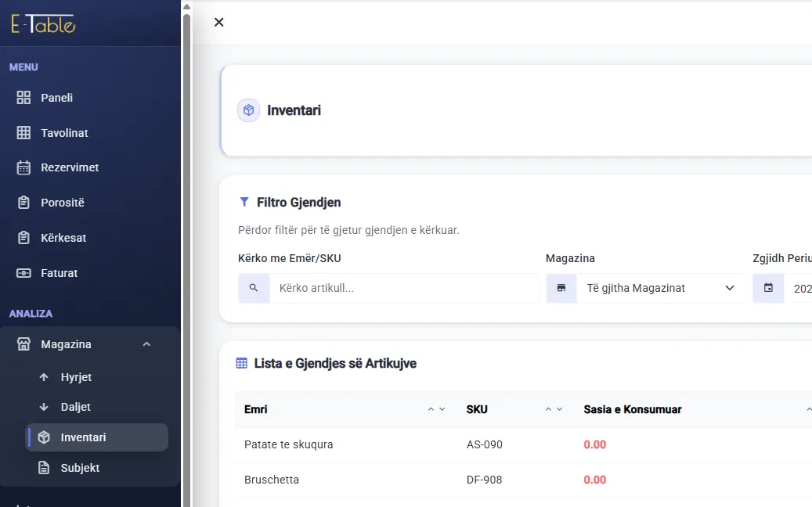
Task: Click the Bruschetta 0.00 consumed value
Action: [x=594, y=480]
